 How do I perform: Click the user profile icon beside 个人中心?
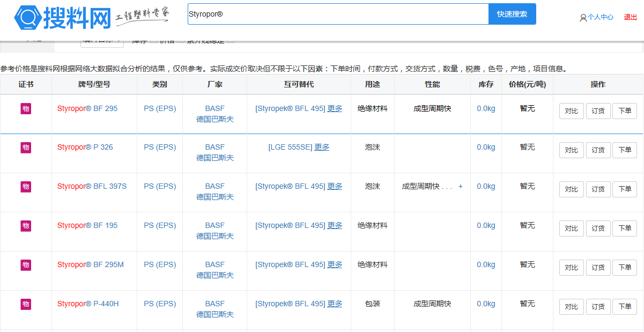click(583, 18)
